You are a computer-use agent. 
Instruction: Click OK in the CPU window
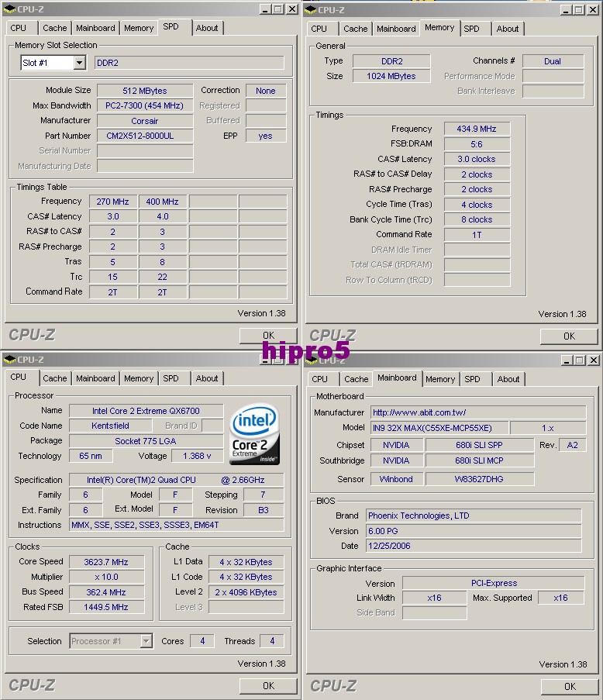coord(268,686)
